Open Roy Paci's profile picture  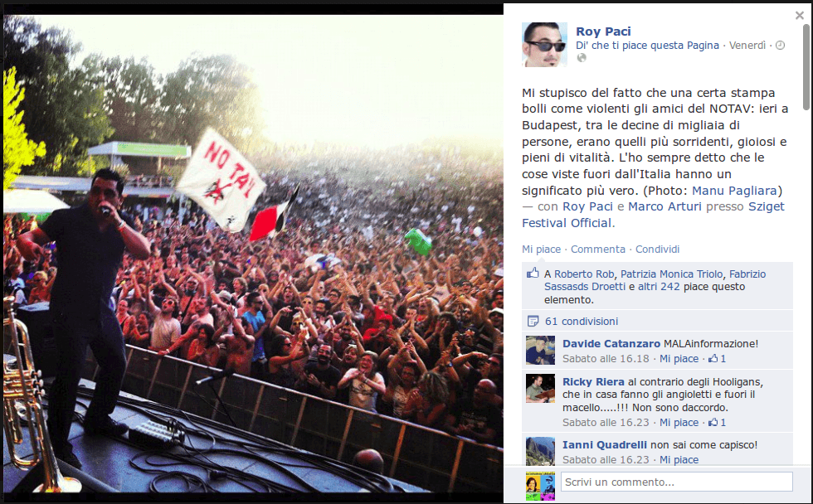544,45
